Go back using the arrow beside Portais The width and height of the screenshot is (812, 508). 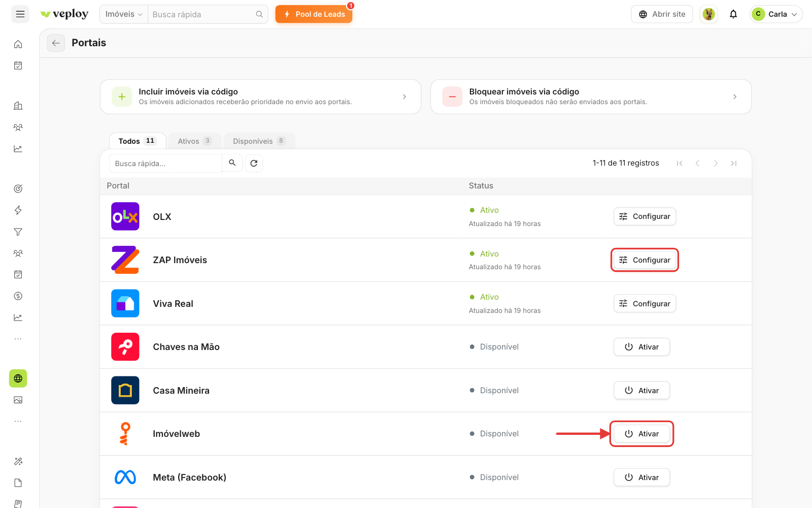pos(56,43)
